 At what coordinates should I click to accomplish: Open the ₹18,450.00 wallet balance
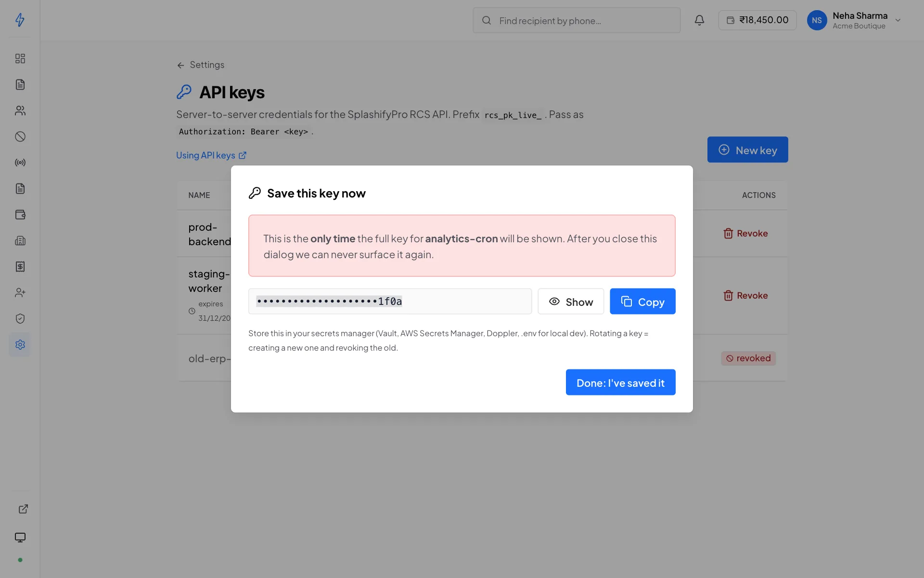(x=757, y=20)
